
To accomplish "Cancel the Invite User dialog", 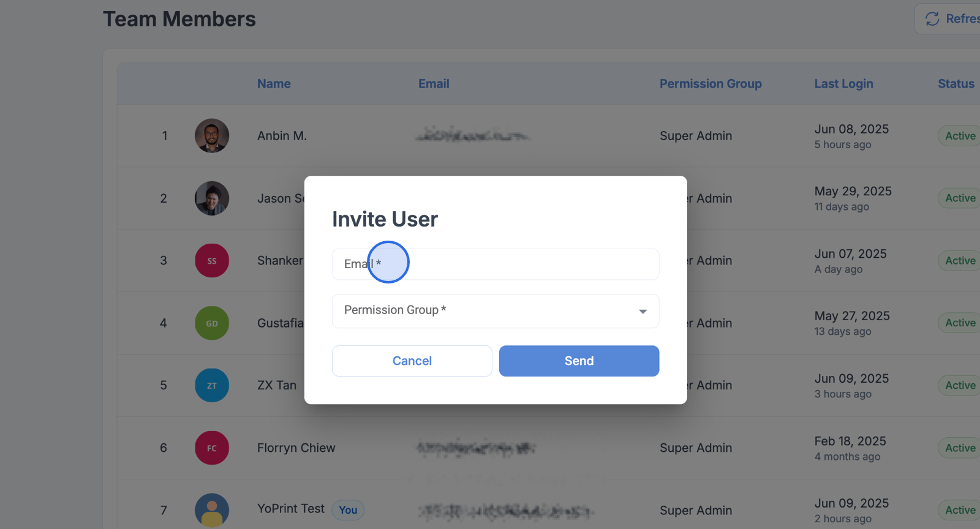I will (412, 361).
